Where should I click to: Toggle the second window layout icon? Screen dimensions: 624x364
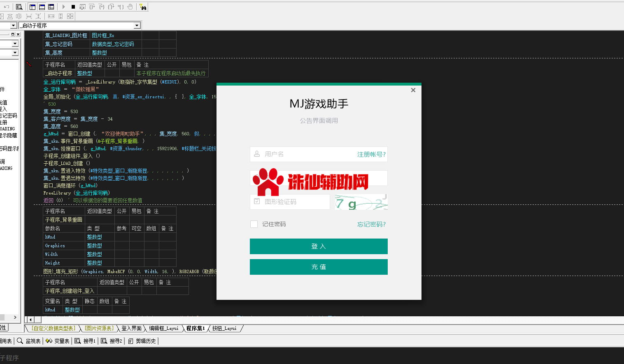42,7
